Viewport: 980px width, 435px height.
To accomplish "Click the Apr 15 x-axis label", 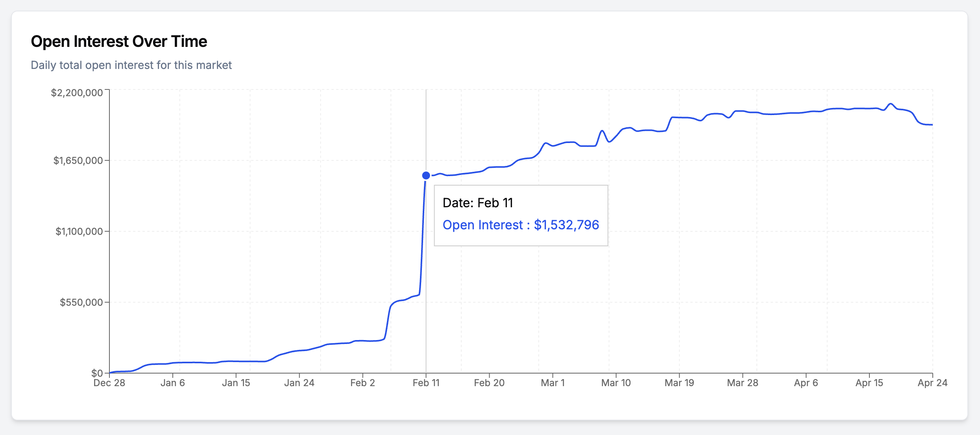I will (869, 383).
